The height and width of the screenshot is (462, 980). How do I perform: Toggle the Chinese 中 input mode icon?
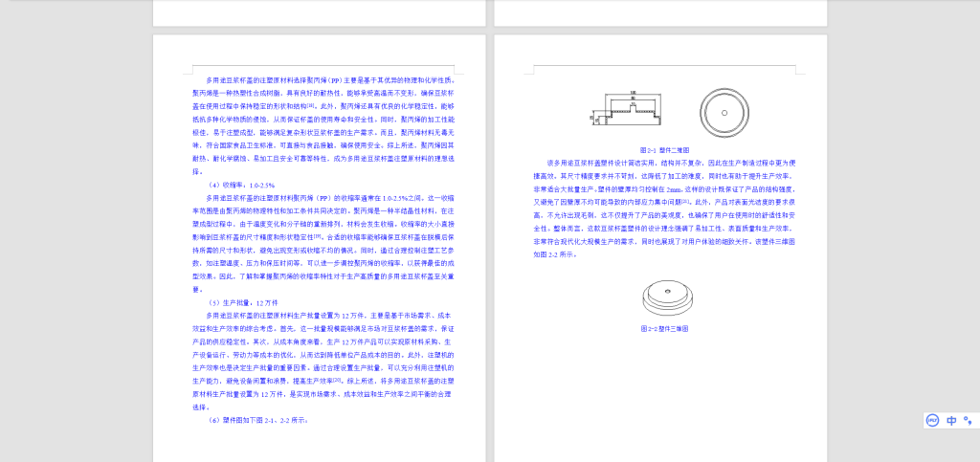coord(951,420)
